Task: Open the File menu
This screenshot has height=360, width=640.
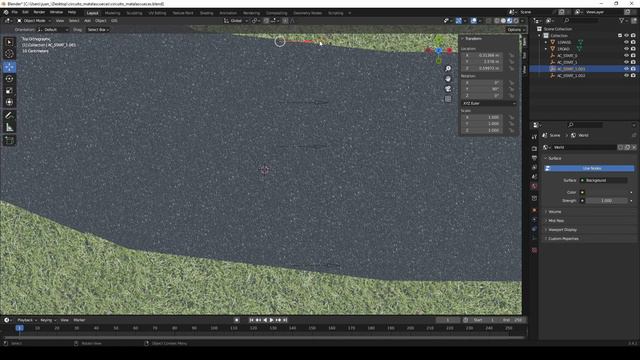Action: click(15, 12)
